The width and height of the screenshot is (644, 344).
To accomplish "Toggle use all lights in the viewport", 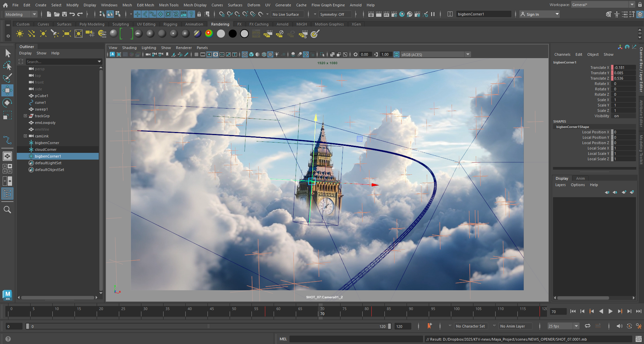I will pyautogui.click(x=277, y=54).
